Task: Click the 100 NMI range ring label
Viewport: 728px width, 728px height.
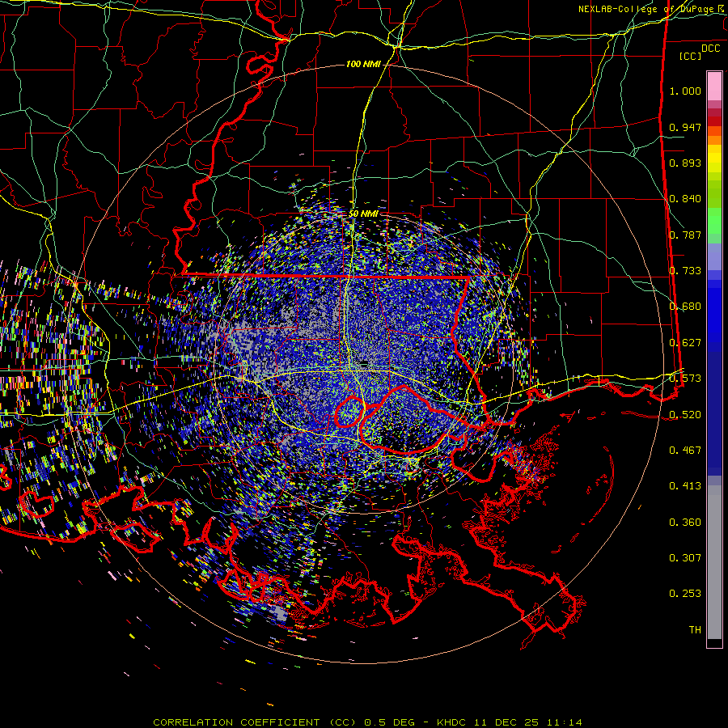Action: (363, 64)
